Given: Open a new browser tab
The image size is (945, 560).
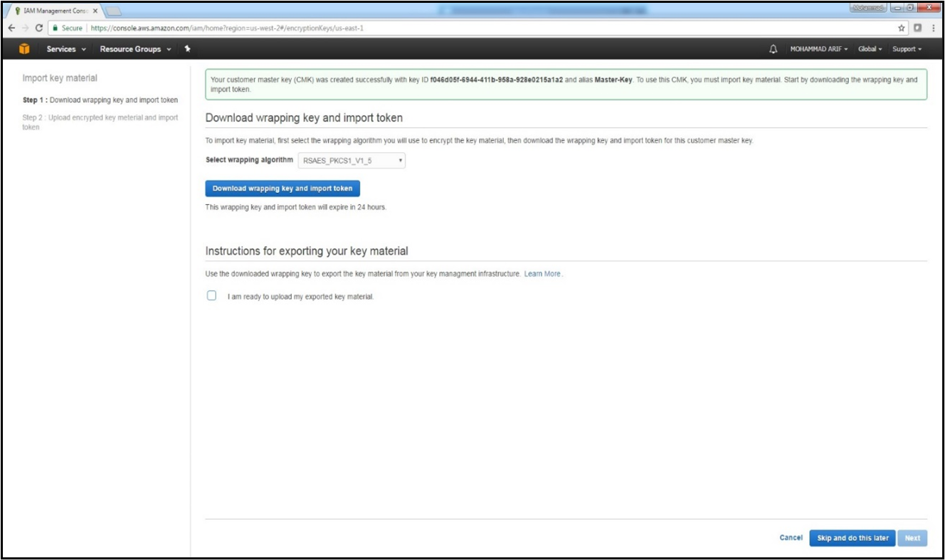Looking at the screenshot, I should [x=114, y=11].
